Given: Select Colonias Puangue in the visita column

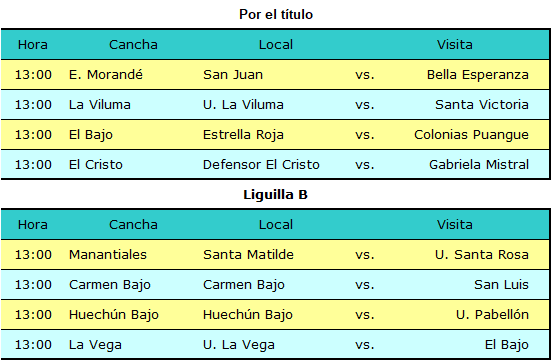Looking at the screenshot, I should pyautogui.click(x=472, y=135).
